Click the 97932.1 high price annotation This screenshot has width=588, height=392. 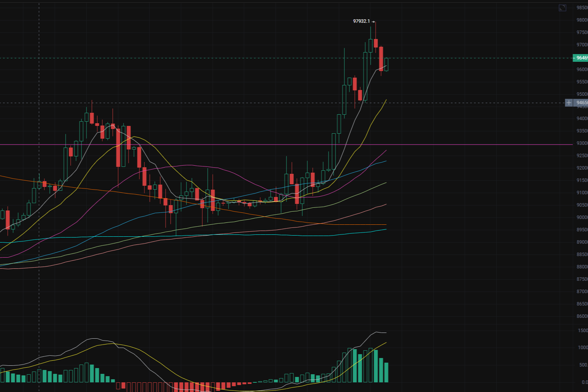click(361, 21)
